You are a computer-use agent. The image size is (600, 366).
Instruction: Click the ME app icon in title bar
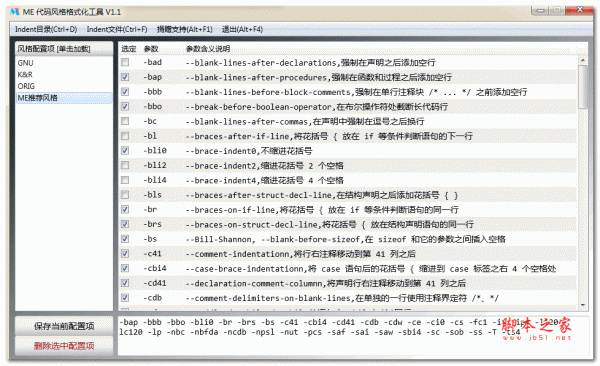coord(15,12)
